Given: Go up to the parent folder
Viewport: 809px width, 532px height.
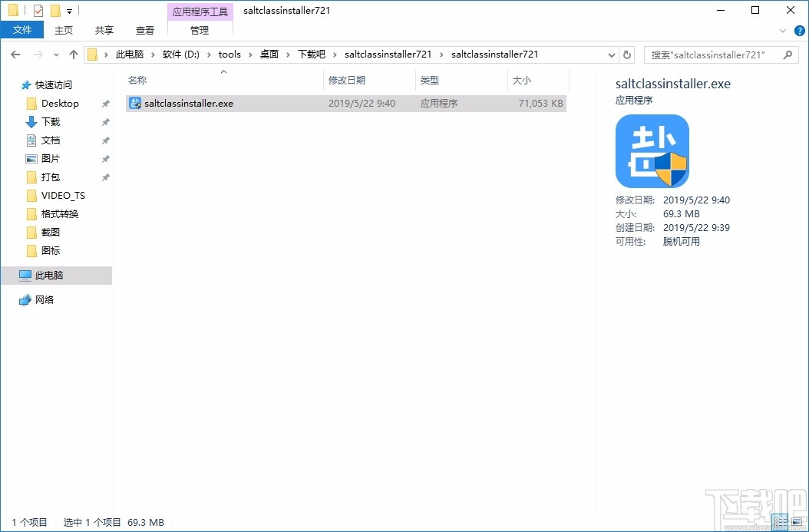Looking at the screenshot, I should pyautogui.click(x=73, y=55).
